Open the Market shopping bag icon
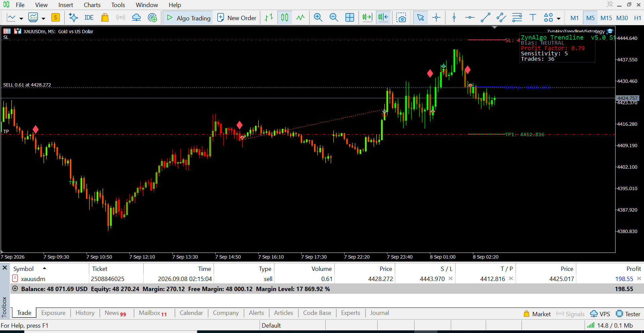644x333 pixels. click(x=105, y=17)
